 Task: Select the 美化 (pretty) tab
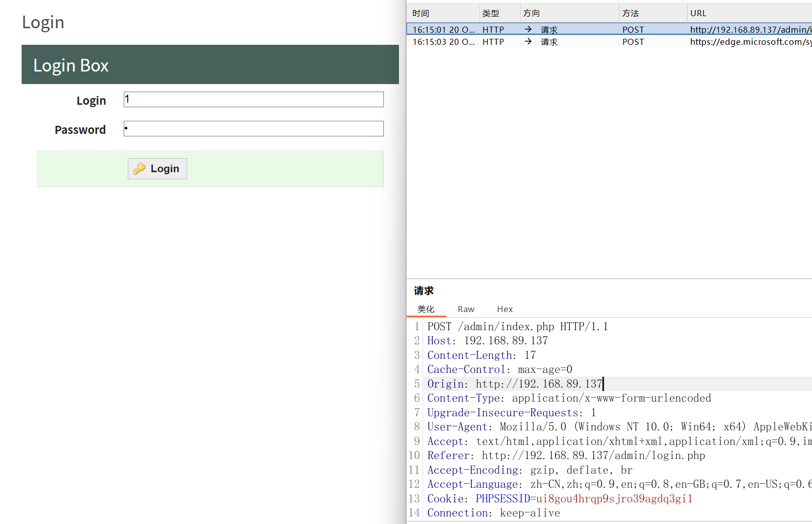point(426,309)
